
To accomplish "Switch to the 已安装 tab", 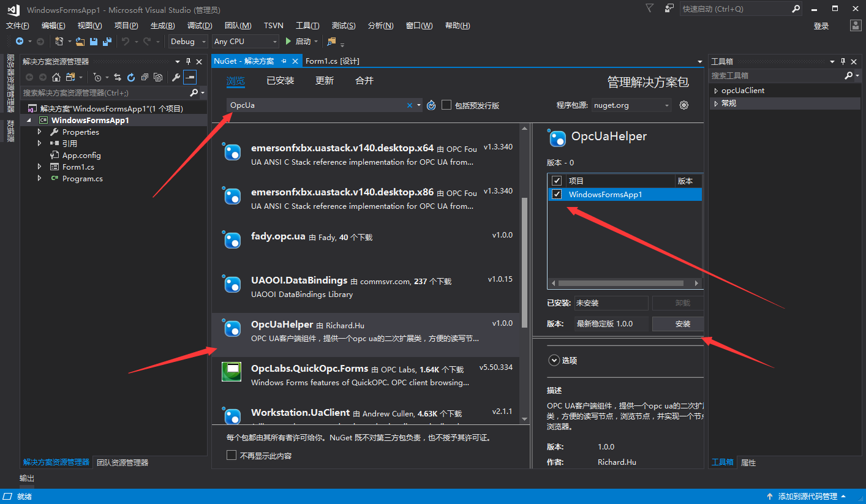I will pos(280,80).
